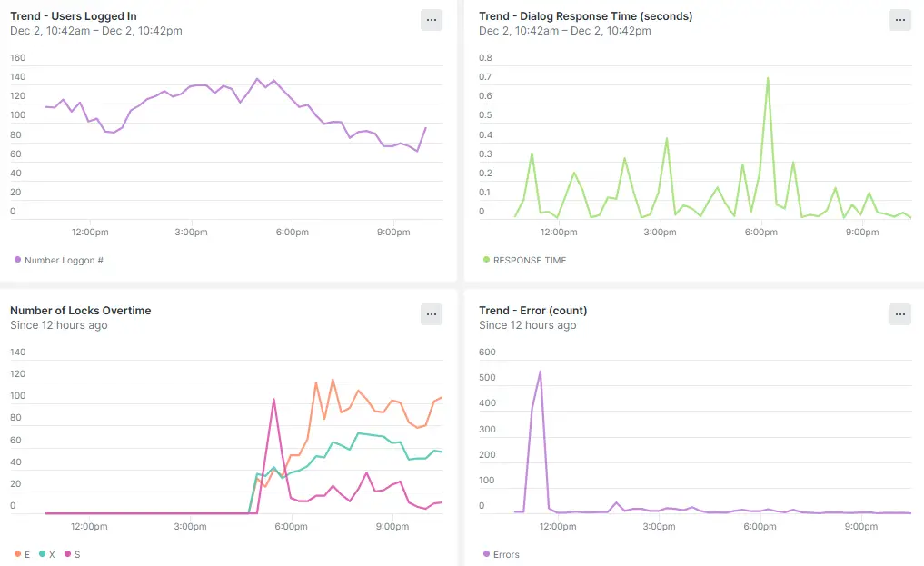This screenshot has height=566, width=924.
Task: Open options menu for Trend Error count chart
Action: click(x=899, y=314)
